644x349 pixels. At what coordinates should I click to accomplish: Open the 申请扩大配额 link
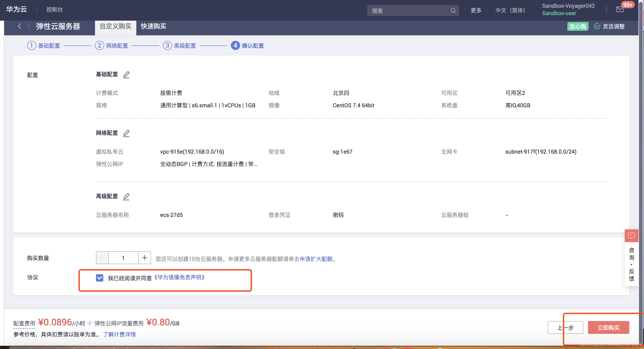coord(316,259)
